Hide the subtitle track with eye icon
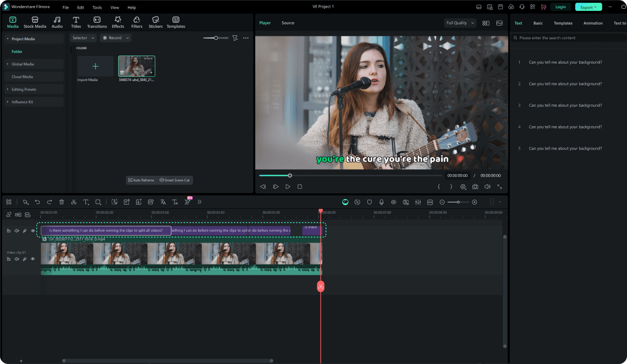 33,231
